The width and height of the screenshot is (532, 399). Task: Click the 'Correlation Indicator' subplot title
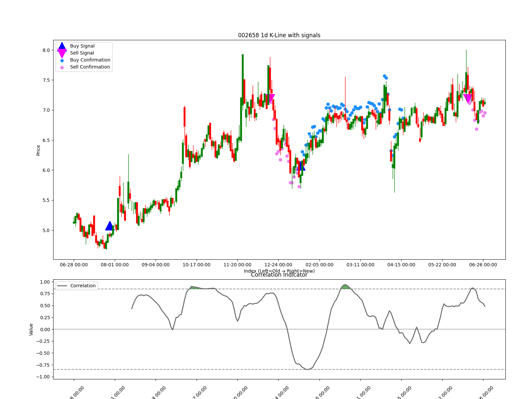pyautogui.click(x=279, y=275)
